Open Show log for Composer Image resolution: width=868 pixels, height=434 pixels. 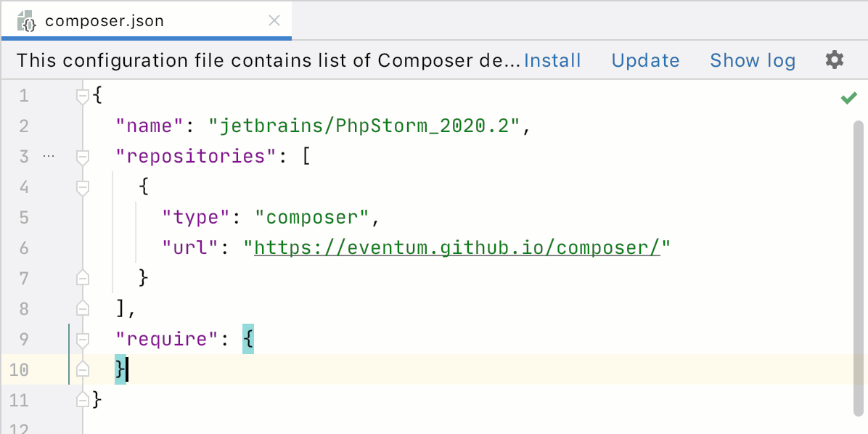pyautogui.click(x=753, y=60)
